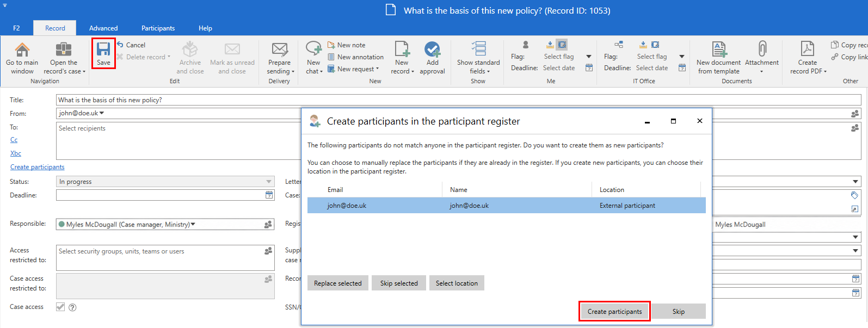Screen dimensions: 868x328
Task: Click the Create participants link
Action: coord(37,167)
